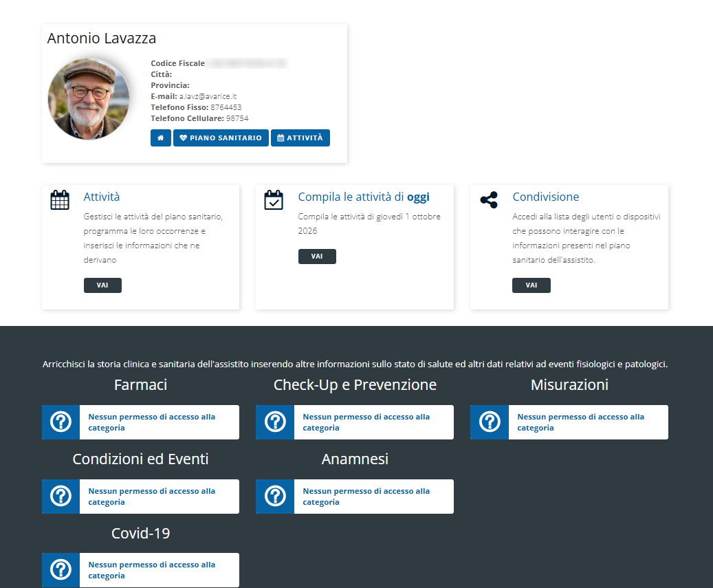Click the Antonio Lavazza name heading
The image size is (713, 588).
101,39
